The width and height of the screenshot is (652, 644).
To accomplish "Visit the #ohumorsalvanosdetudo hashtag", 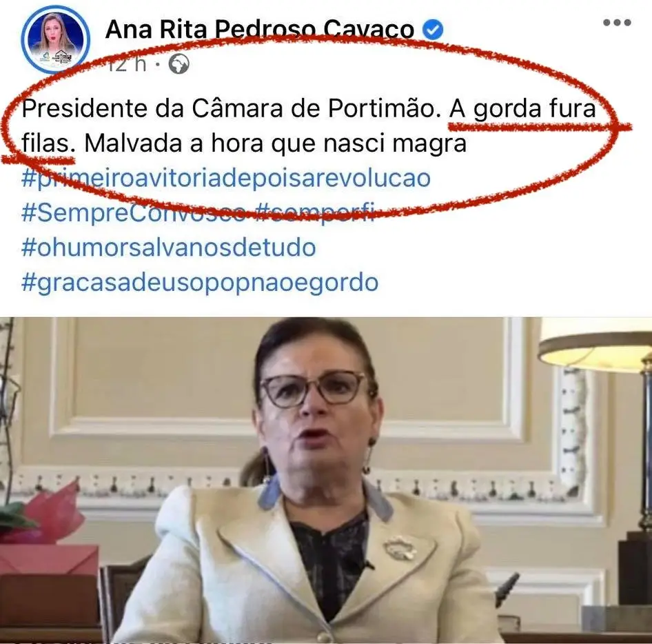I will click(168, 247).
